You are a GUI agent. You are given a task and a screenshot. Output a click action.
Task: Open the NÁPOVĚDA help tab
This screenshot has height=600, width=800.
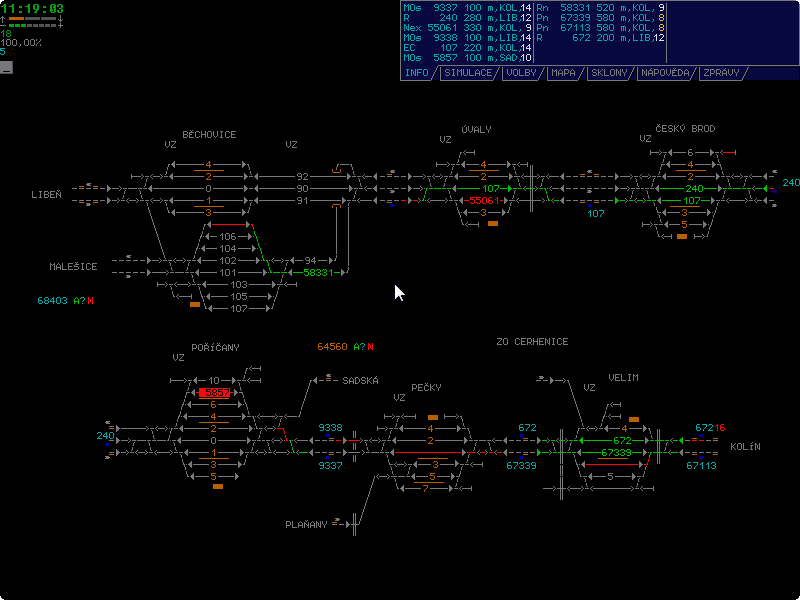coord(666,73)
